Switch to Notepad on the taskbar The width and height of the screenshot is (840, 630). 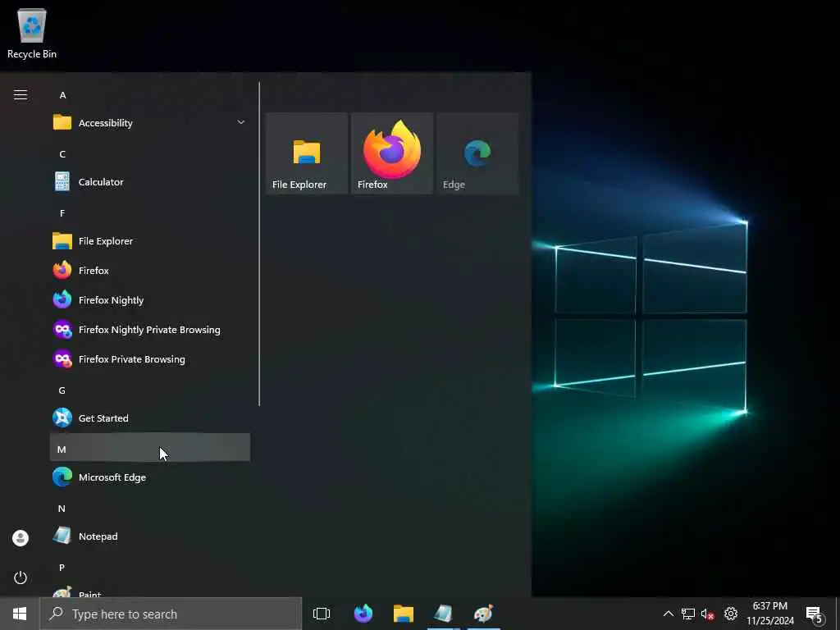coord(444,614)
